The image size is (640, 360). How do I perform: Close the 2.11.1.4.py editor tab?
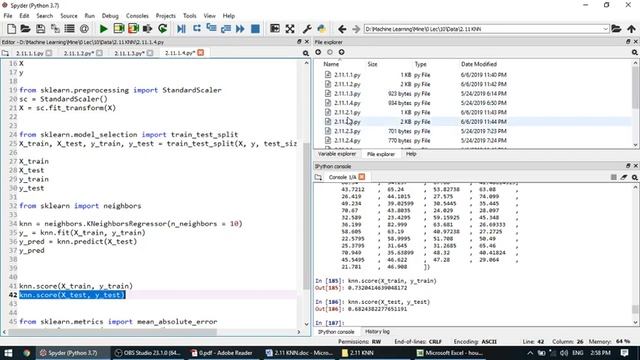click(200, 53)
